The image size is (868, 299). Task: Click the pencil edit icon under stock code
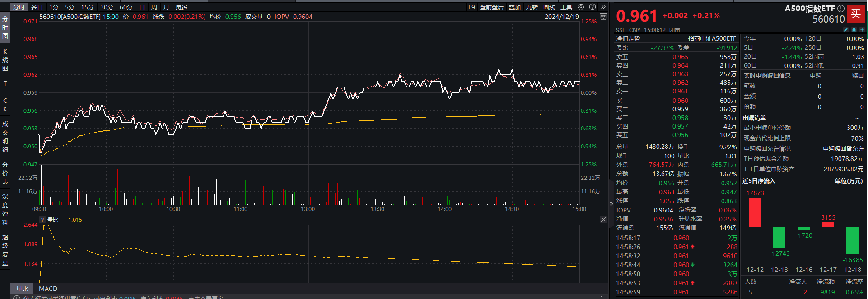846,30
